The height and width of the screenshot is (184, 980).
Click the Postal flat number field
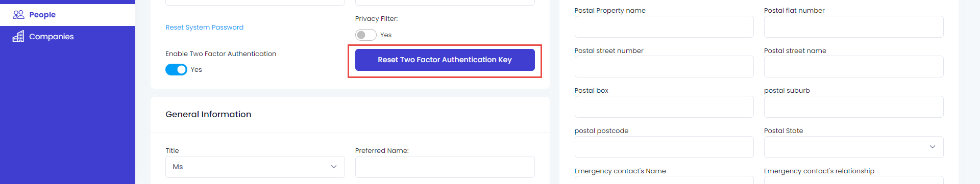tap(853, 27)
